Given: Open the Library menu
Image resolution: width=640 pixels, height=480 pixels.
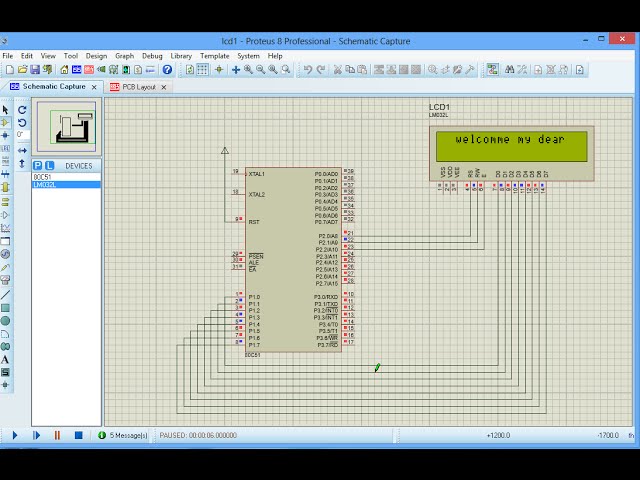Looking at the screenshot, I should point(181,56).
